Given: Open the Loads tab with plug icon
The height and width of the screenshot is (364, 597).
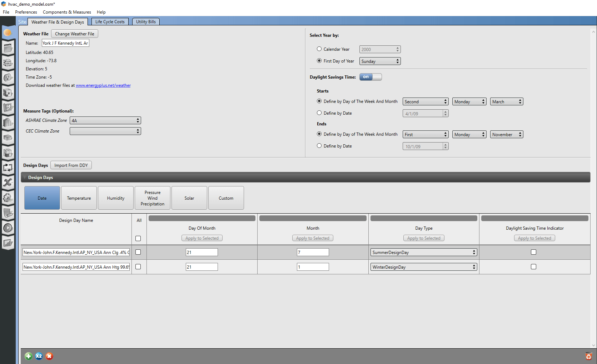Looking at the screenshot, I should pyautogui.click(x=8, y=78).
